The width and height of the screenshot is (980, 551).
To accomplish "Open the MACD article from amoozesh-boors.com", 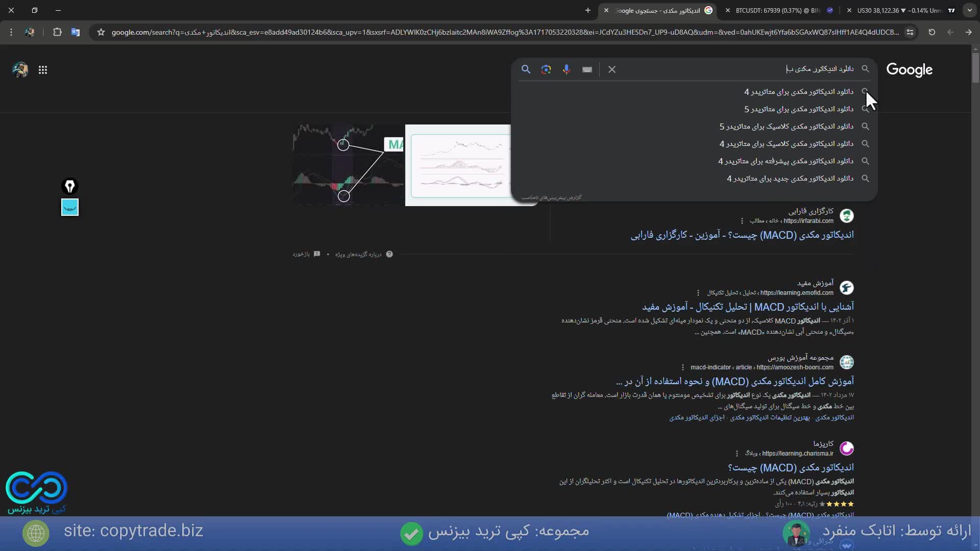I will (x=735, y=381).
